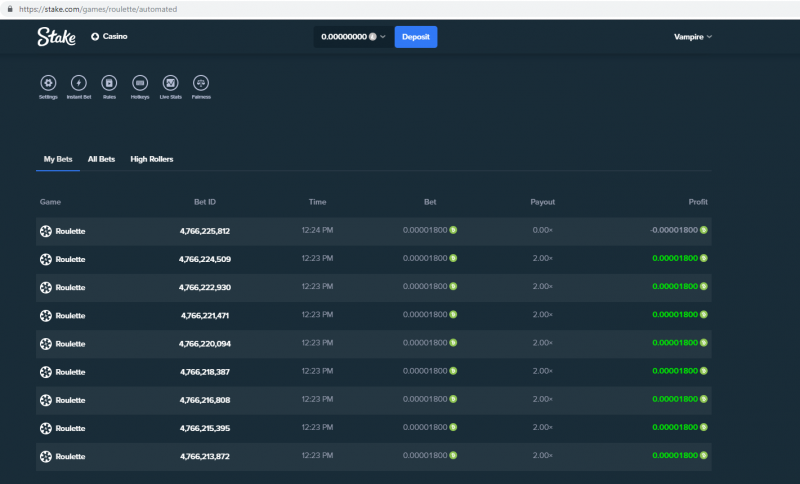Click Roulette icon in bet 4,766,215,395 row
The height and width of the screenshot is (484, 800).
pos(46,428)
